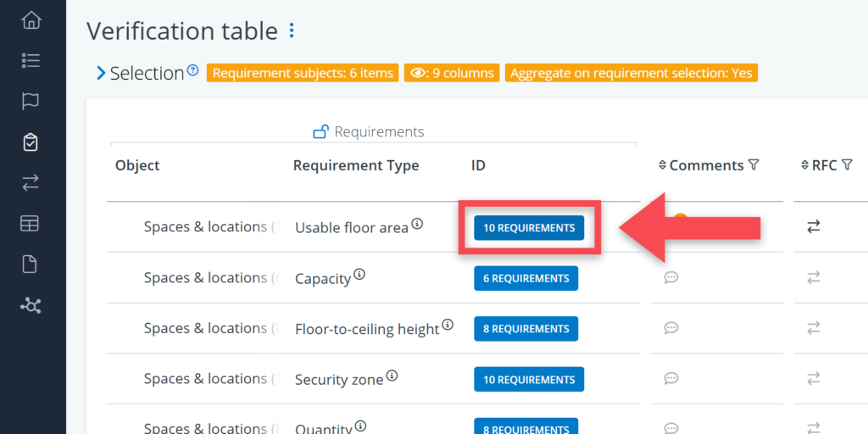Click the list icon in sidebar
The height and width of the screenshot is (434, 868).
pyautogui.click(x=31, y=60)
